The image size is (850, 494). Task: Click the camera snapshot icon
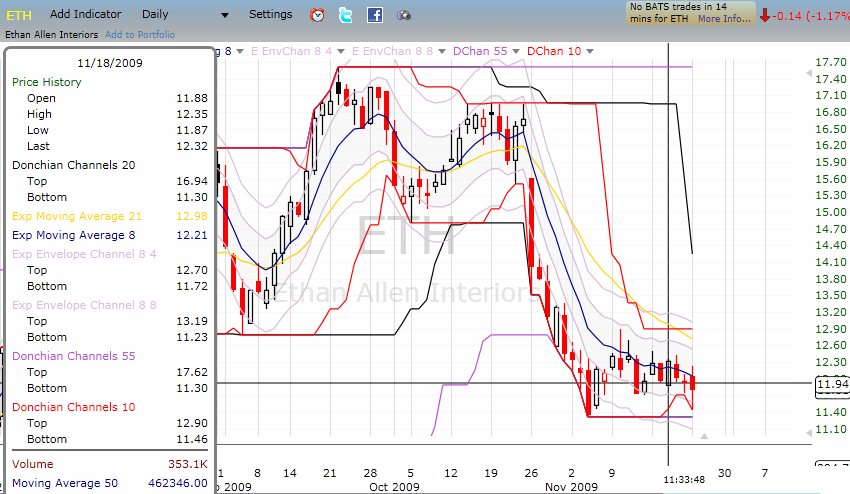click(404, 15)
